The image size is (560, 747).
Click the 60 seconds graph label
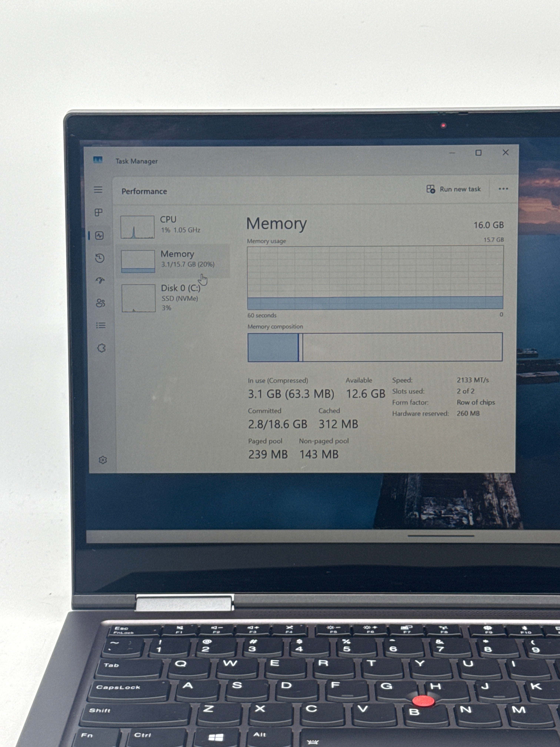pos(262,315)
